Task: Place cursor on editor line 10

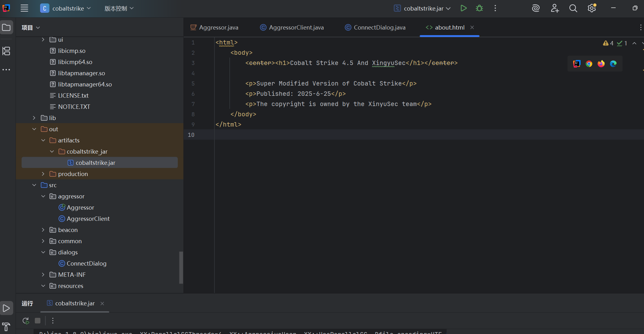Action: click(x=429, y=135)
